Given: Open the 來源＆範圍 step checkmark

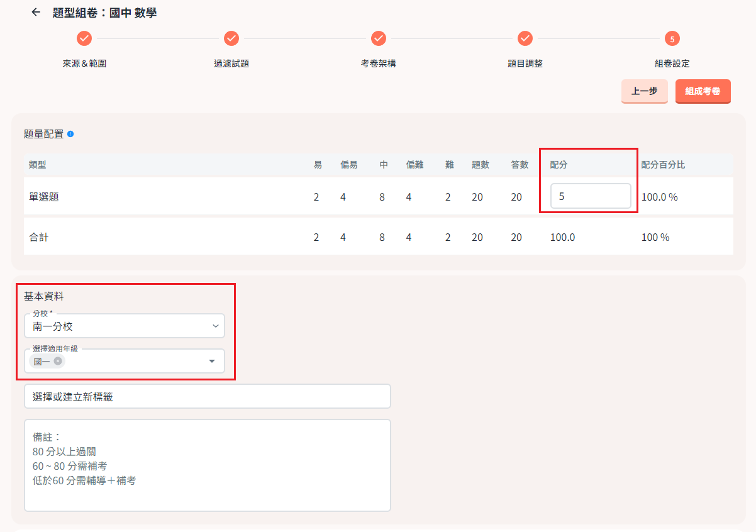Looking at the screenshot, I should tap(84, 38).
